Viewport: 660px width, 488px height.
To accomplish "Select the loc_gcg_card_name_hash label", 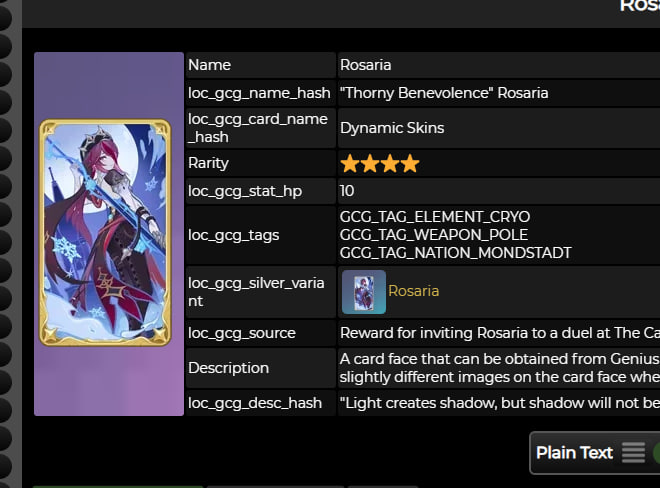I will click(x=258, y=128).
